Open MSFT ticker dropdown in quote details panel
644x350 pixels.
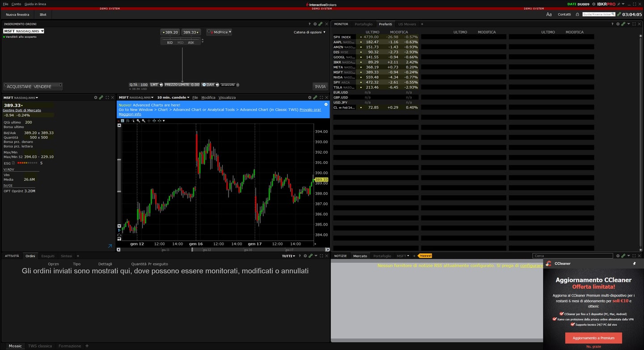(x=21, y=98)
